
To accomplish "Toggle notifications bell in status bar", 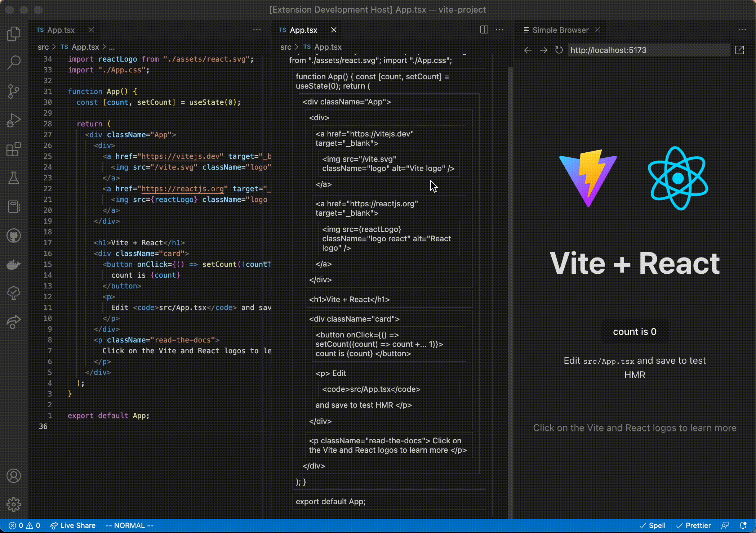I will tap(743, 525).
